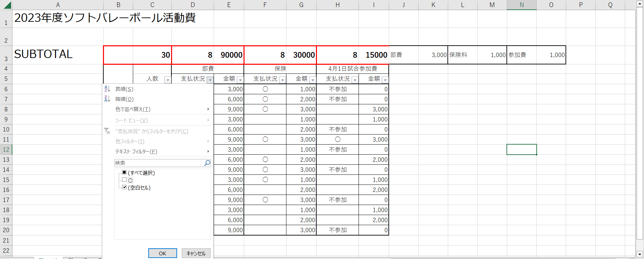Uncheck the (空白セル) checkbox
This screenshot has height=259, width=644.
(124, 187)
